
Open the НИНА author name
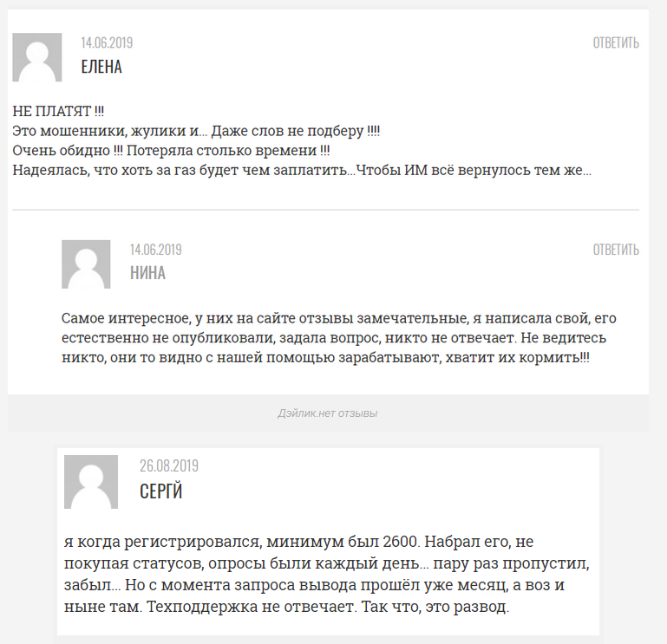pyautogui.click(x=147, y=273)
